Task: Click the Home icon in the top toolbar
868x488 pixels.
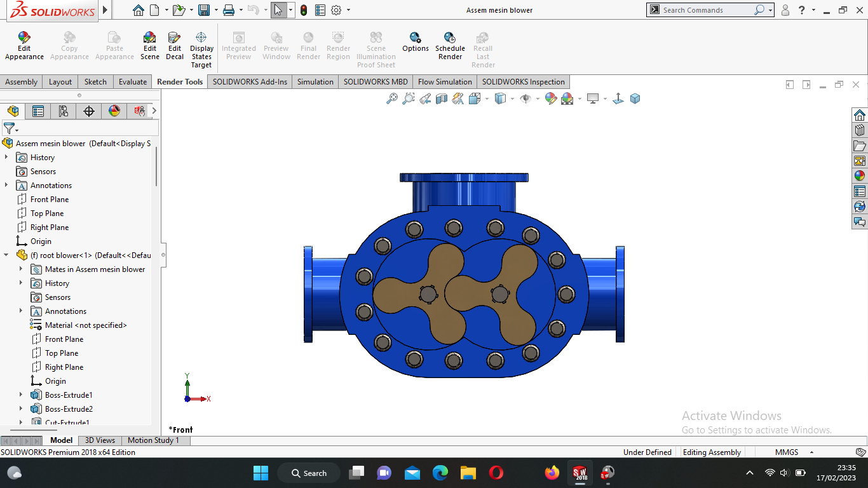Action: (139, 10)
